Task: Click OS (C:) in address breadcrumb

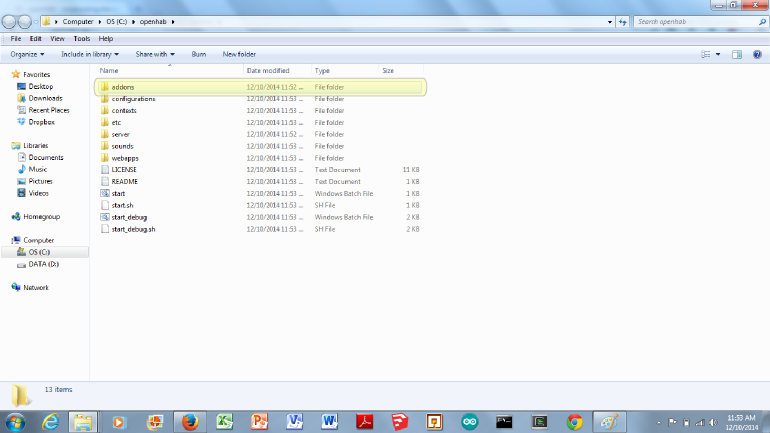Action: [x=116, y=22]
